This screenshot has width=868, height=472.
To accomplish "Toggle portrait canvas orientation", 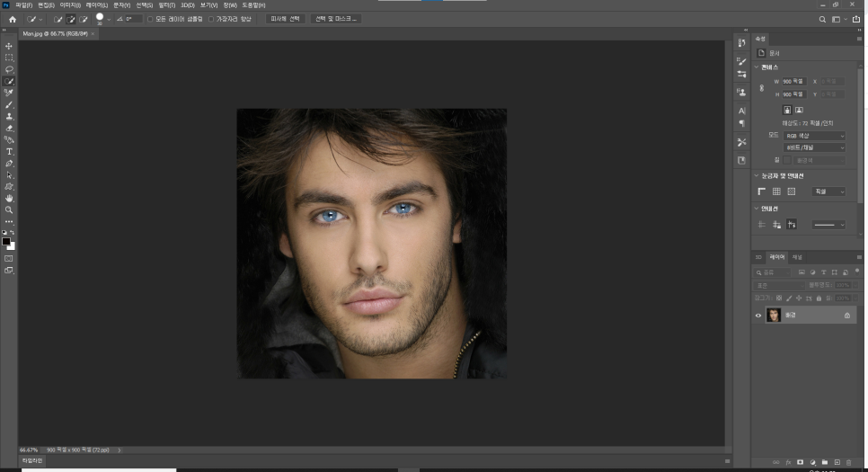I will click(786, 110).
